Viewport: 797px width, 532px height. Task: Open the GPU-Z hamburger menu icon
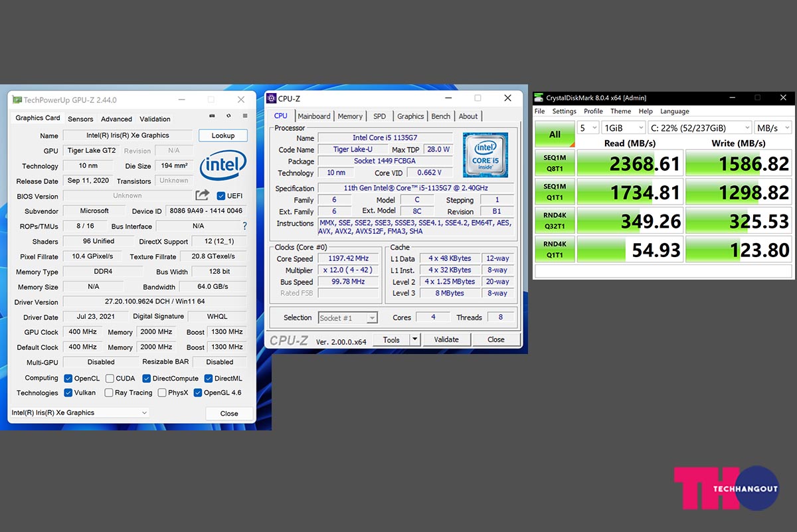tap(245, 116)
